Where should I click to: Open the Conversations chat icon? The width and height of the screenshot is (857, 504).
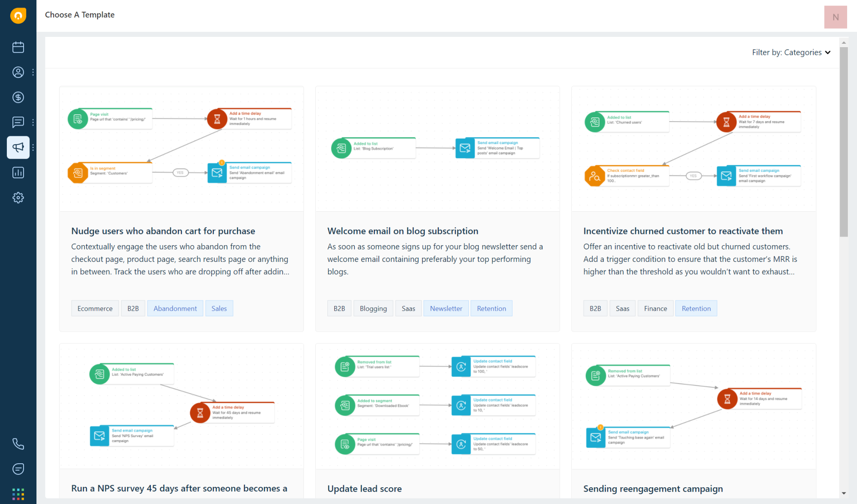click(18, 122)
